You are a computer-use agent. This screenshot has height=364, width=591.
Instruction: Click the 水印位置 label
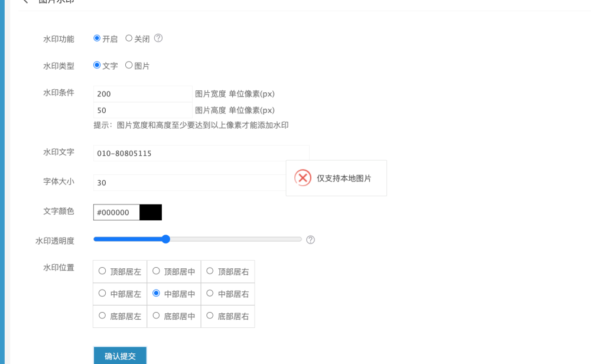[x=59, y=268]
